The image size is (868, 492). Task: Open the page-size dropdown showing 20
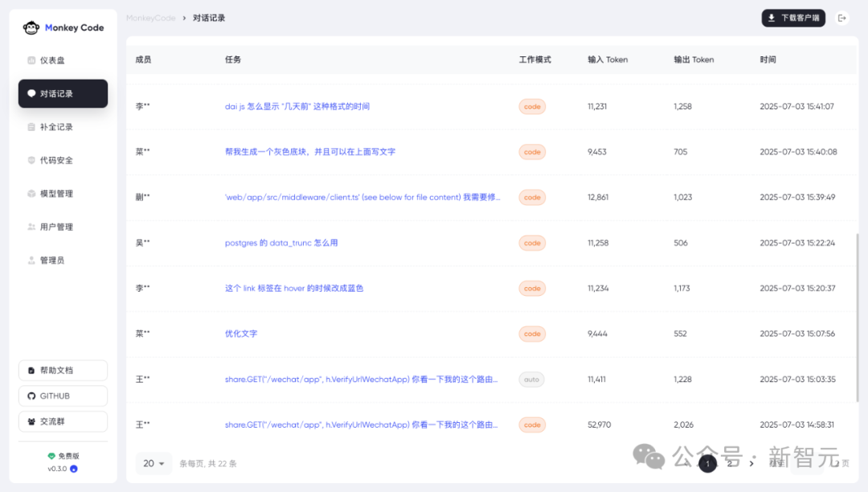coord(154,463)
